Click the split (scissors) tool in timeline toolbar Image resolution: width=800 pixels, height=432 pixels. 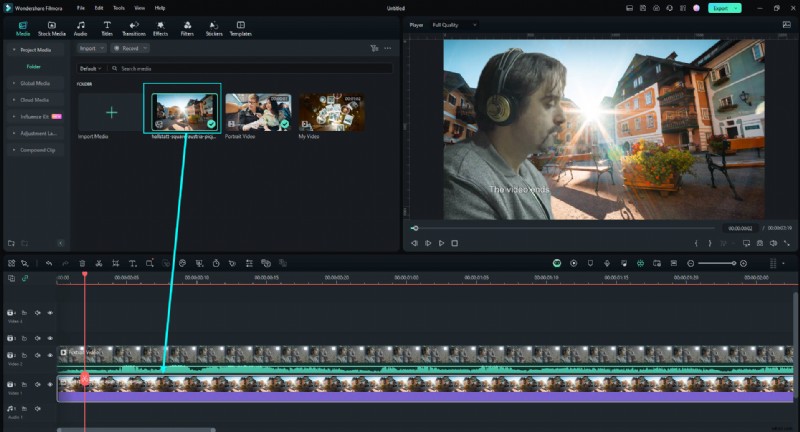(x=98, y=263)
